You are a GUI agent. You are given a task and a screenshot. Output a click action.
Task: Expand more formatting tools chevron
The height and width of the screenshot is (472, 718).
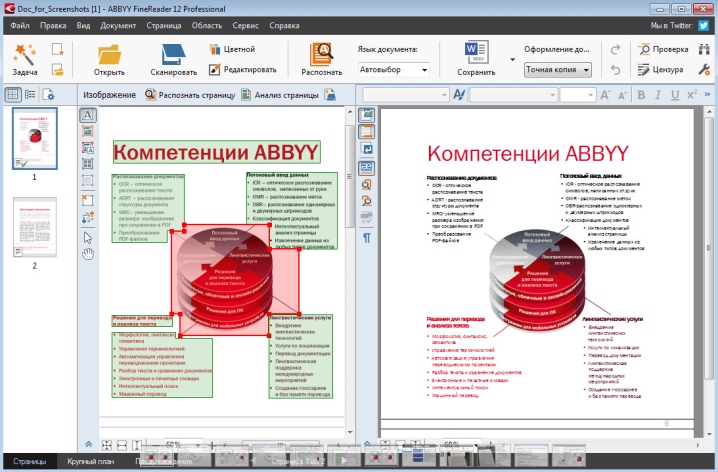tap(707, 94)
